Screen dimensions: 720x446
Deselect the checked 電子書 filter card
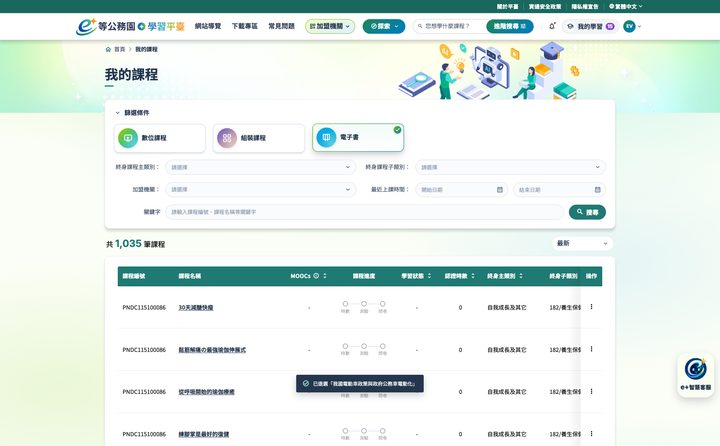click(x=358, y=137)
